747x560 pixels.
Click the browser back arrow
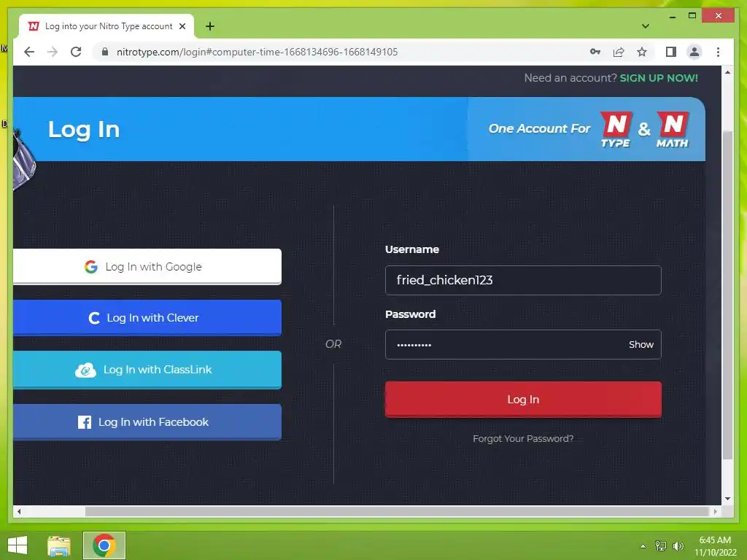29,52
